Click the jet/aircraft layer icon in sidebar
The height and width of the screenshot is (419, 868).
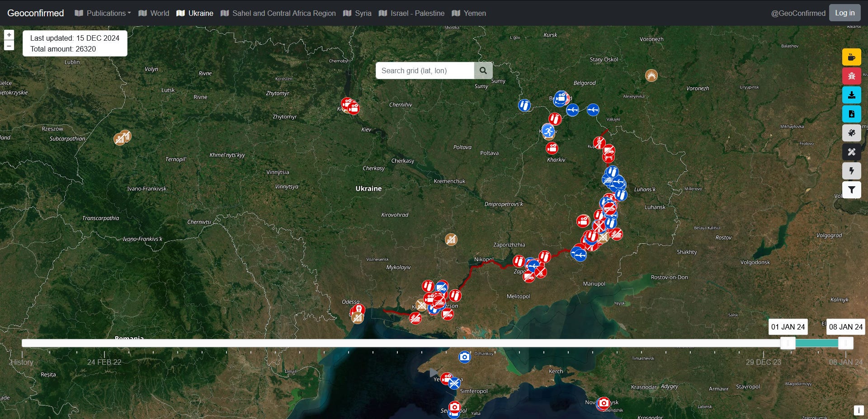(852, 133)
